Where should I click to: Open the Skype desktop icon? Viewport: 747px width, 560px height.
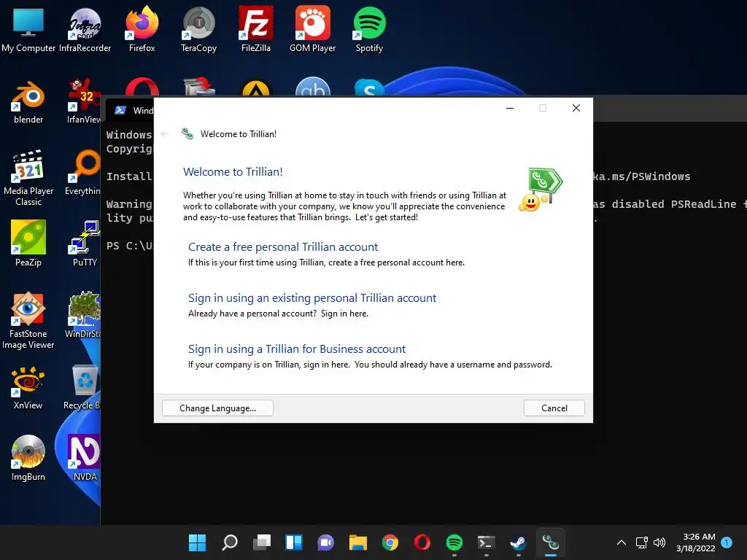[x=369, y=88]
